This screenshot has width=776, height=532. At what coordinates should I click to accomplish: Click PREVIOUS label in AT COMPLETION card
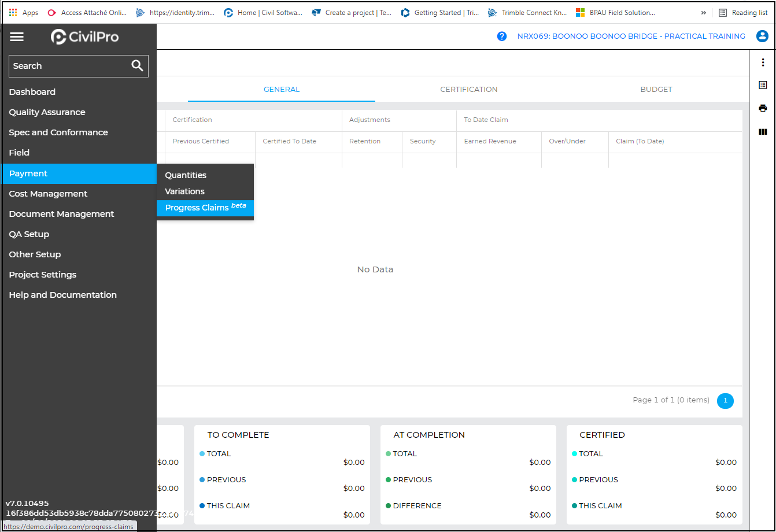[412, 480]
